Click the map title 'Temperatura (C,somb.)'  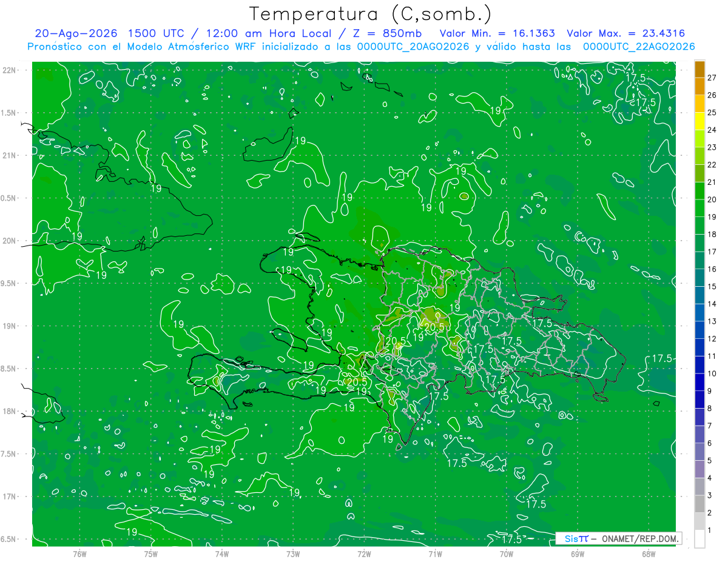click(x=371, y=14)
